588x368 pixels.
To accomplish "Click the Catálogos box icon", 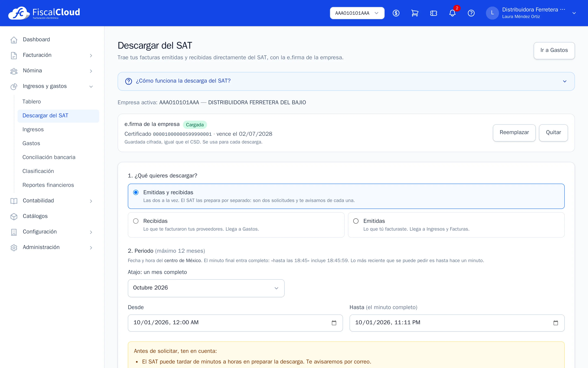I will click(x=14, y=216).
